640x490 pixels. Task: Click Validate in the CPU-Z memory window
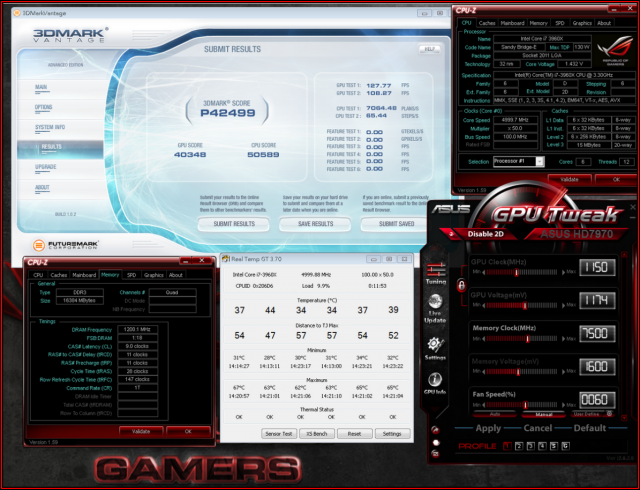click(141, 431)
